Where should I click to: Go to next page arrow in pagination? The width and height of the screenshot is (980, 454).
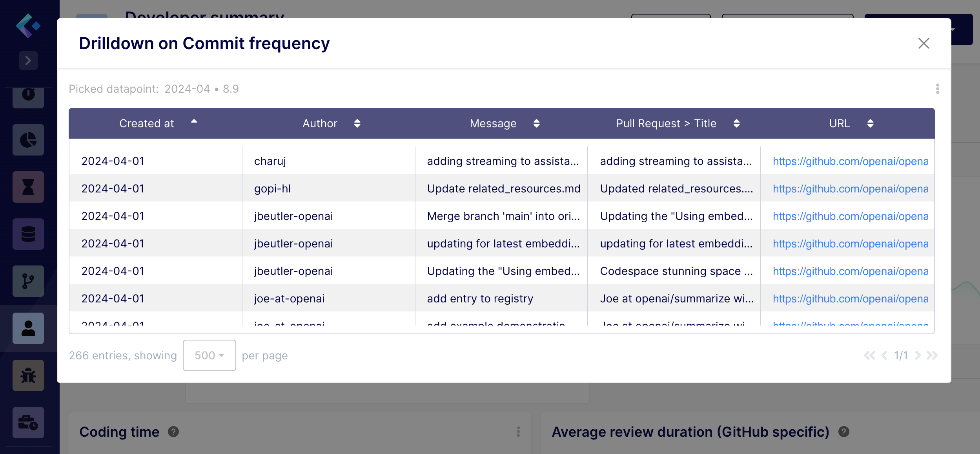[918, 355]
